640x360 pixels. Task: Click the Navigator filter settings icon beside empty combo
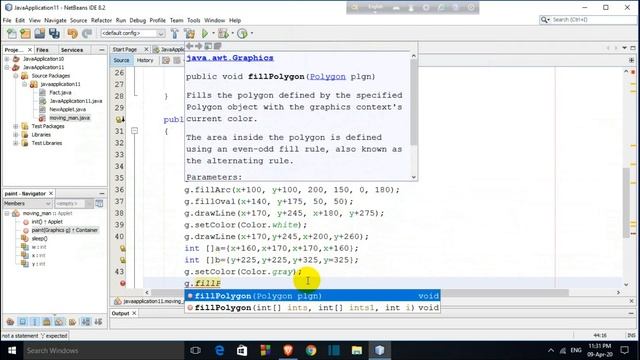pyautogui.click(x=99, y=203)
